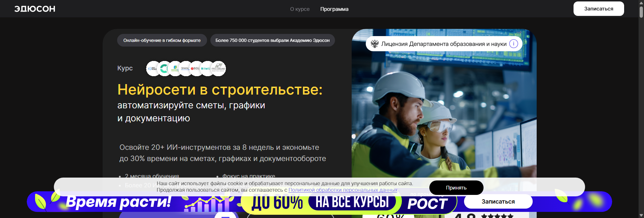Click the 'Лицензия Департамента образования и науки' badge

[x=444, y=44]
